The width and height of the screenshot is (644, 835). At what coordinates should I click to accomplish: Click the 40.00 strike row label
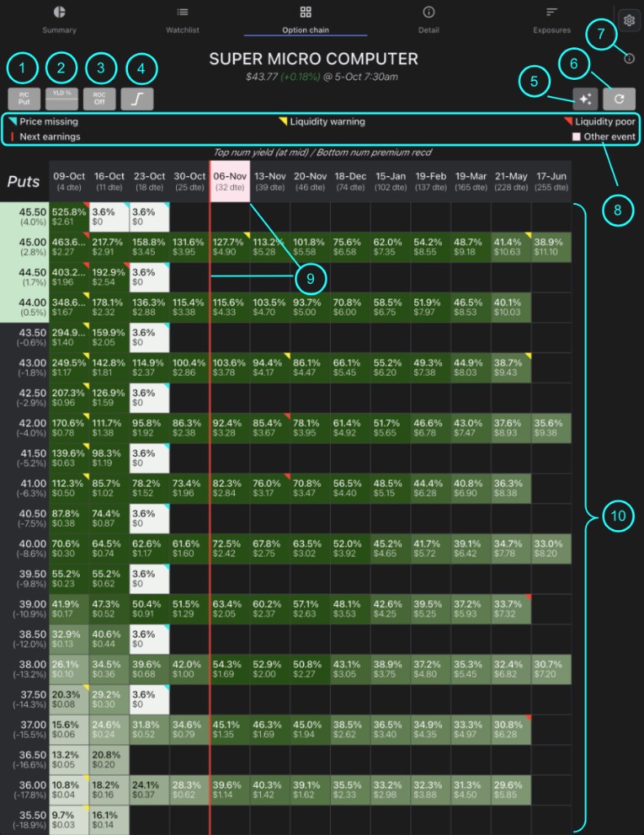(x=24, y=549)
